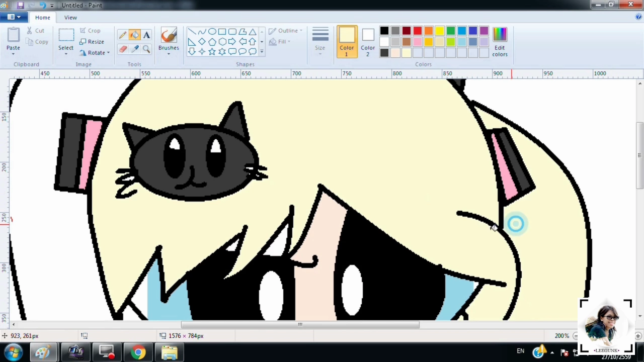Click the EN language indicator in taskbar
The width and height of the screenshot is (644, 362).
point(520,351)
